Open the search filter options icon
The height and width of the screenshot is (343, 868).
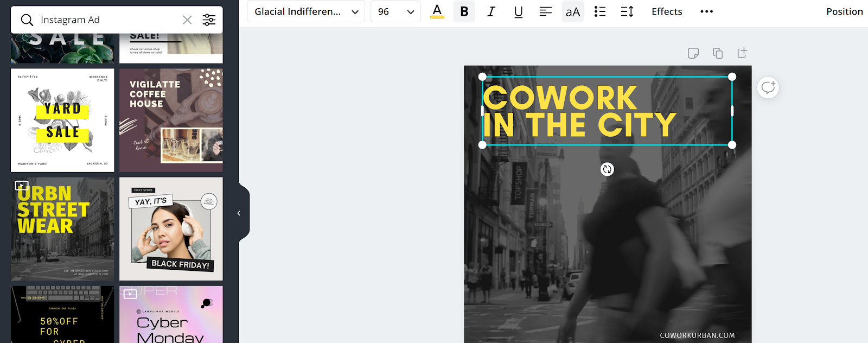coord(209,20)
